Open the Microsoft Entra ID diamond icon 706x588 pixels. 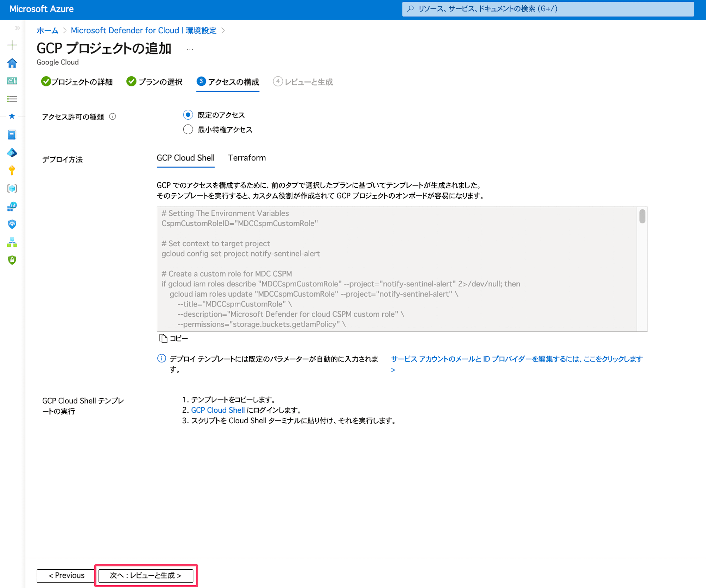point(12,153)
